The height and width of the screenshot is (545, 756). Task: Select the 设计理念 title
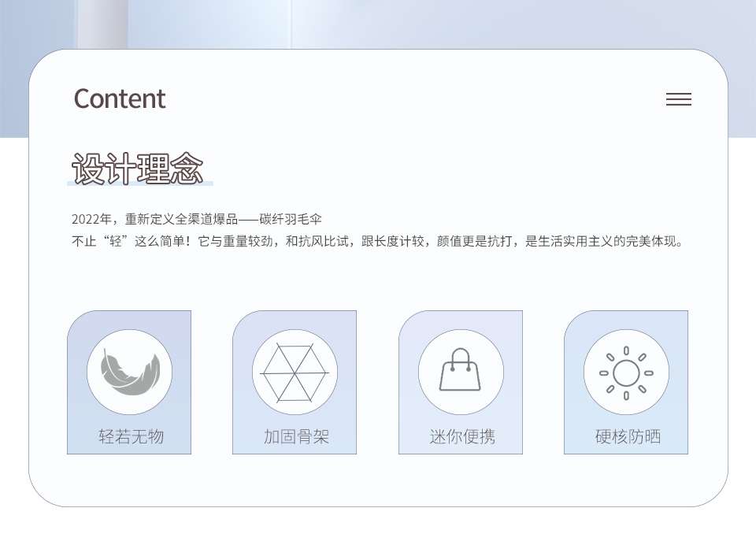point(137,169)
